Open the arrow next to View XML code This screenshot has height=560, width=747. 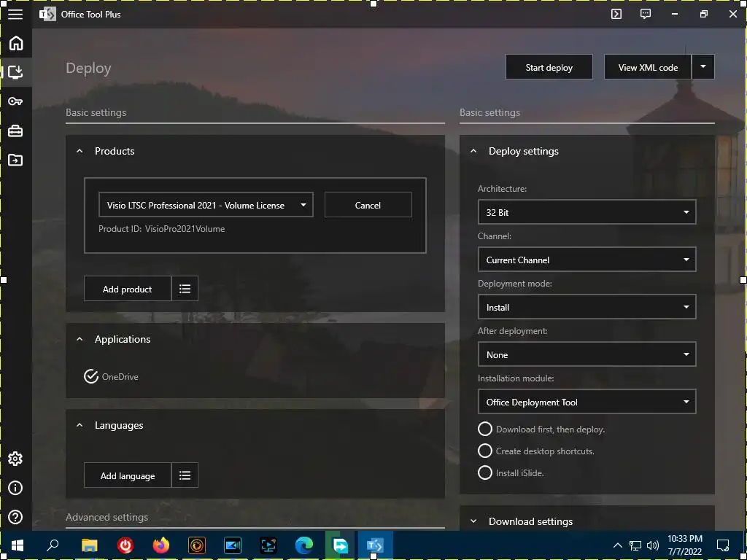(703, 66)
